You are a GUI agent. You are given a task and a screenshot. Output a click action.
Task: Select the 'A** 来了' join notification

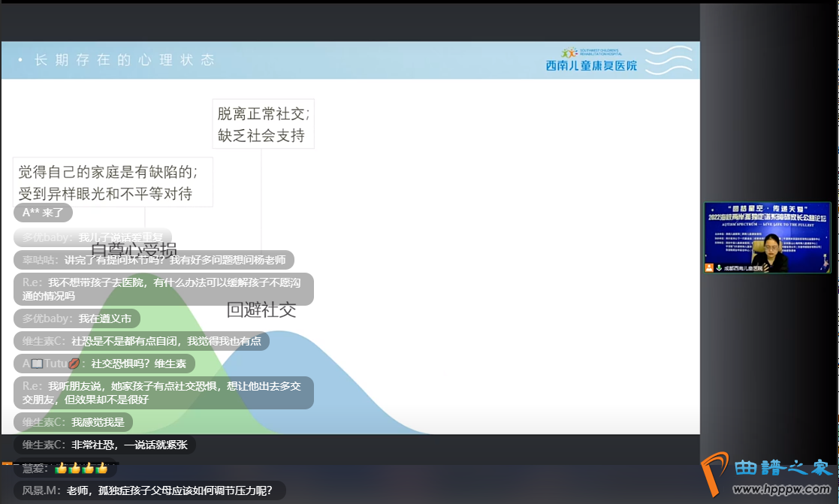coord(43,213)
